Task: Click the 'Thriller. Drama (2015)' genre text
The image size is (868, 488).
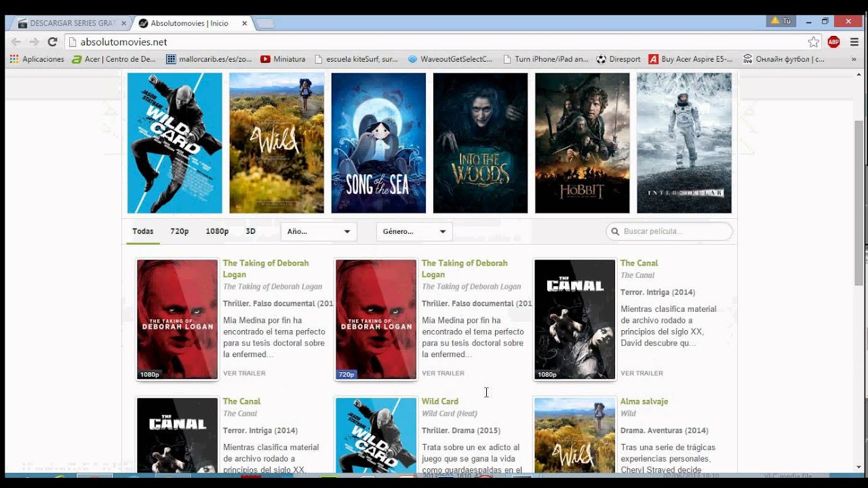Action: (461, 430)
